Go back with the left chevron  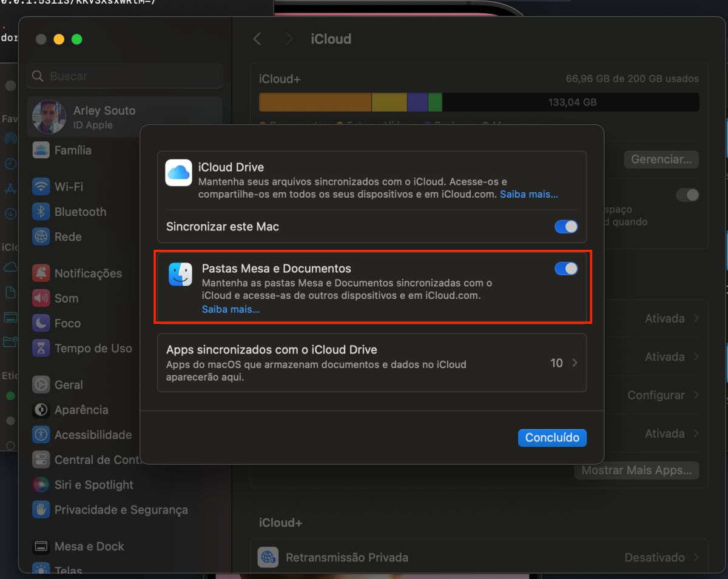click(x=257, y=39)
